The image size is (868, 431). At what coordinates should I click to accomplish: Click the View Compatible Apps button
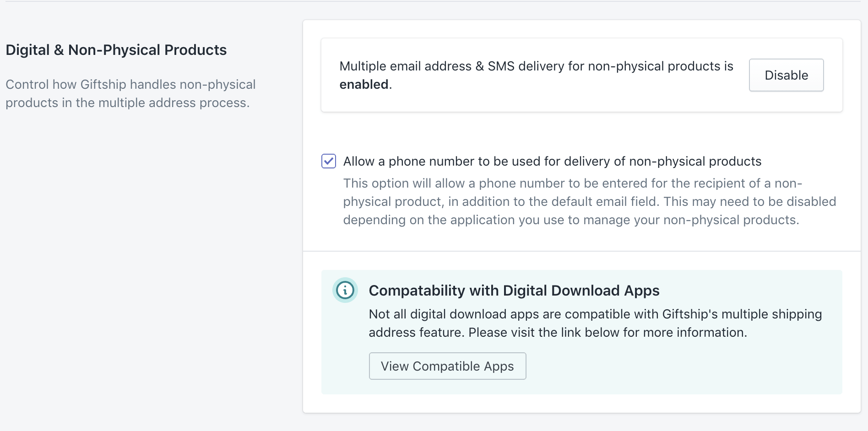pyautogui.click(x=447, y=366)
